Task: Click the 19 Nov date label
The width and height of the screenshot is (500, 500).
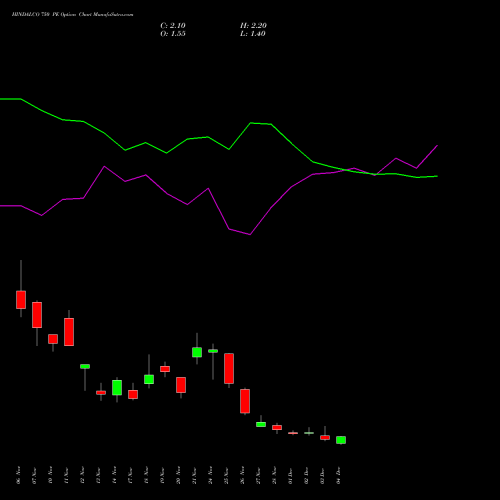Action: (x=162, y=475)
